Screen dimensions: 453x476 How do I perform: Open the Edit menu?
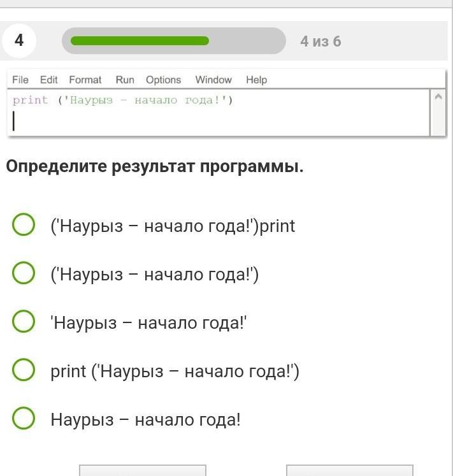pyautogui.click(x=48, y=80)
